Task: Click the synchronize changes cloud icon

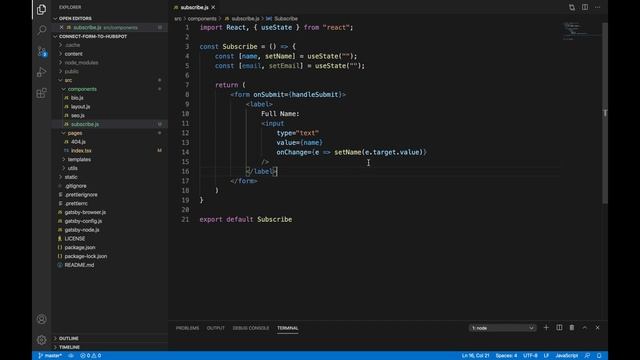Action: (x=71, y=356)
